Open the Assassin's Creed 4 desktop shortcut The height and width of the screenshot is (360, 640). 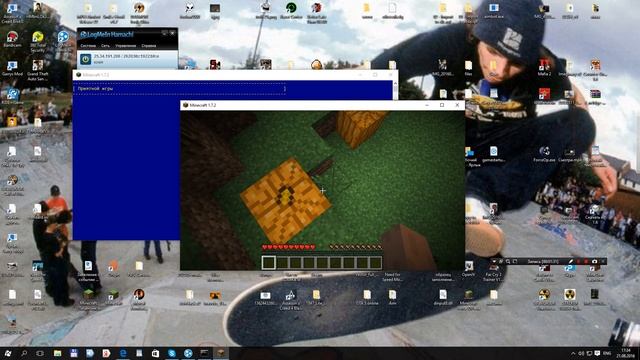pos(290,299)
